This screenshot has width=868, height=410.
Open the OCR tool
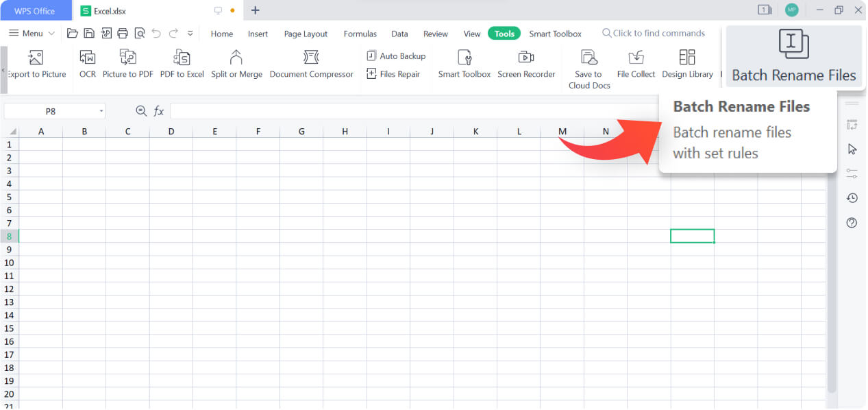click(87, 65)
